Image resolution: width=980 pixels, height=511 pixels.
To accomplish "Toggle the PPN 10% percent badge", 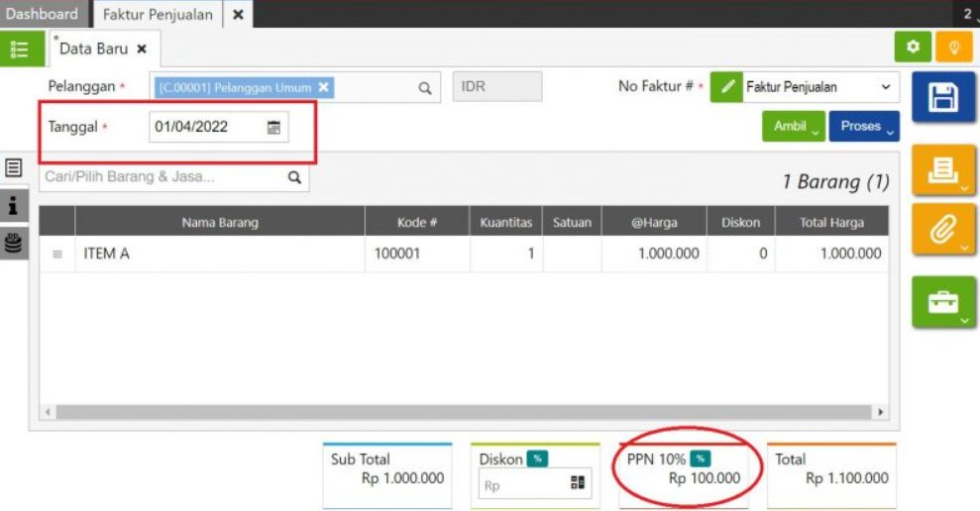I will point(701,459).
